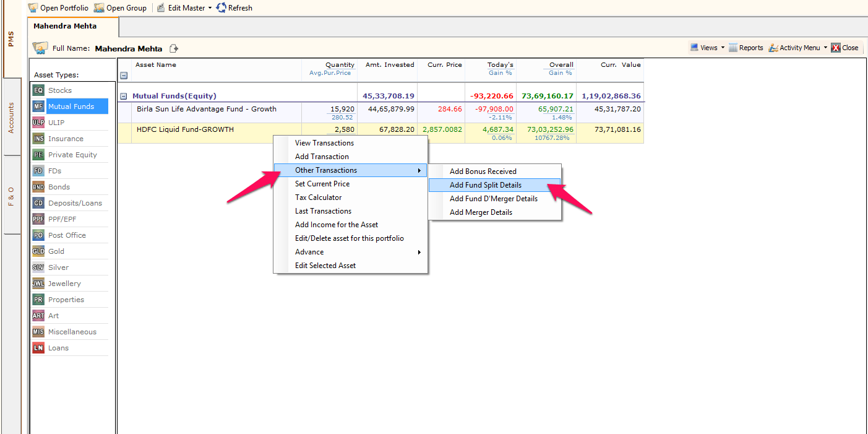868x434 pixels.
Task: Click the FD icon for FDs
Action: 38,171
